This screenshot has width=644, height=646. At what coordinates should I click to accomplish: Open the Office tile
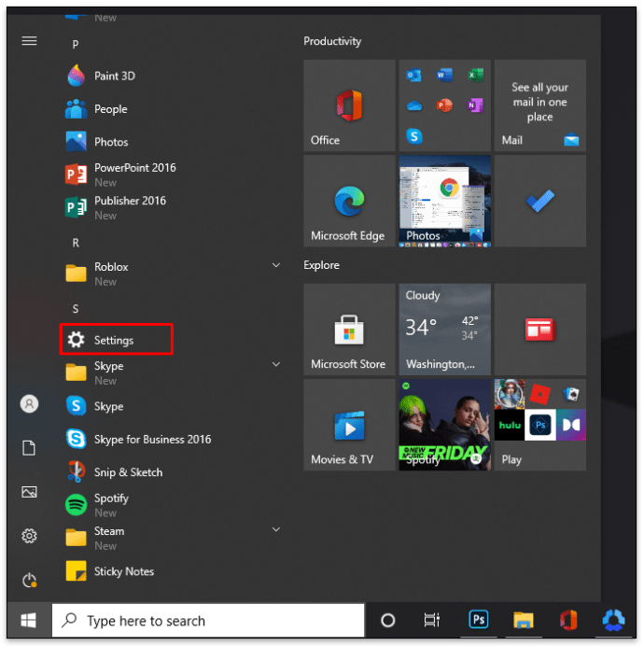pyautogui.click(x=349, y=105)
